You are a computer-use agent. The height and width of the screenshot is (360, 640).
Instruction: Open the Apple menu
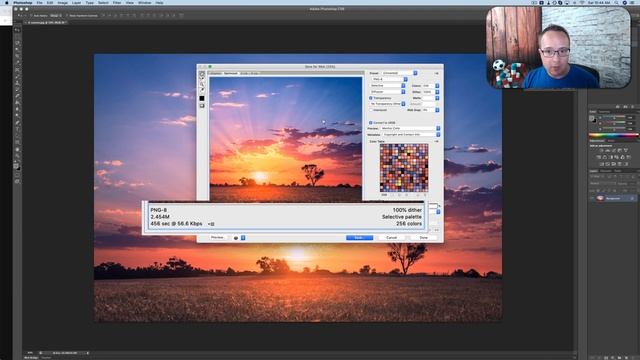[x=7, y=2]
